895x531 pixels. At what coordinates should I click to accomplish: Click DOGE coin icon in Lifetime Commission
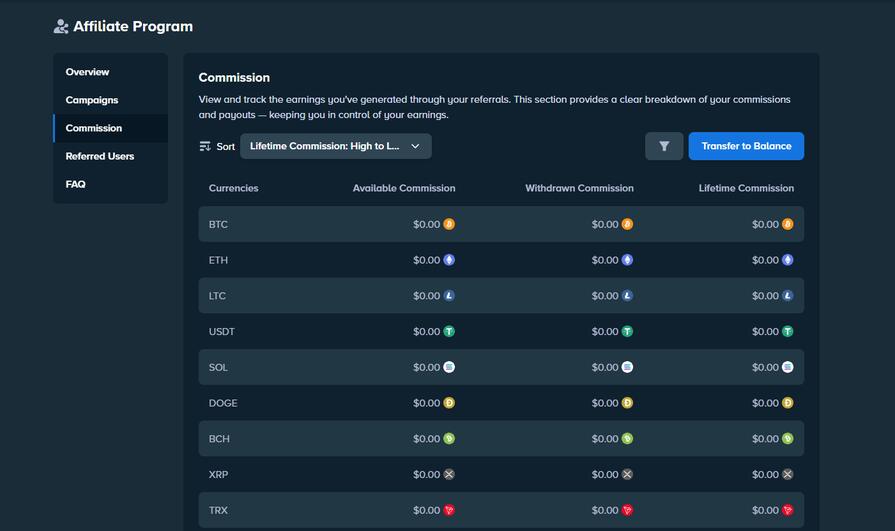(x=788, y=403)
